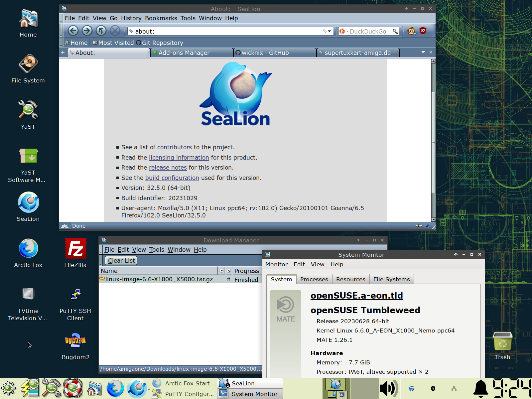
Task: Click the Home bookmark in the bookmarks toolbar
Action: click(76, 43)
